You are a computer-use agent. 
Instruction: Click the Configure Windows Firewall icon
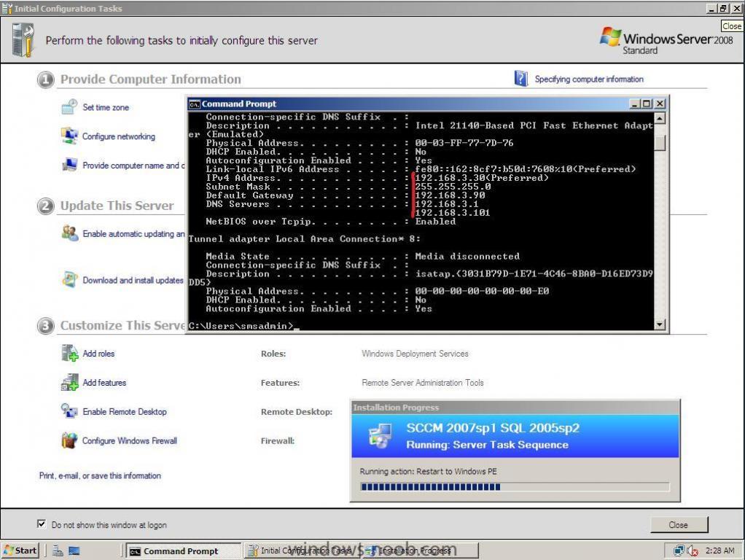(69, 440)
